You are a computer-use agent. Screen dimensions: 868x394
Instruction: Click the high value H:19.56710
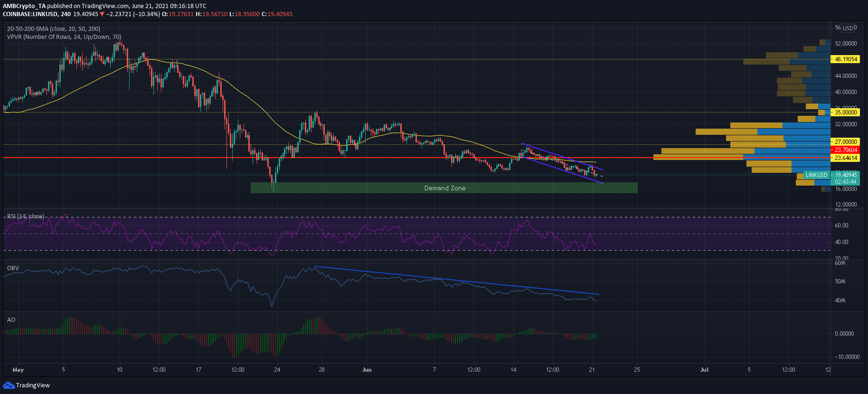click(211, 14)
